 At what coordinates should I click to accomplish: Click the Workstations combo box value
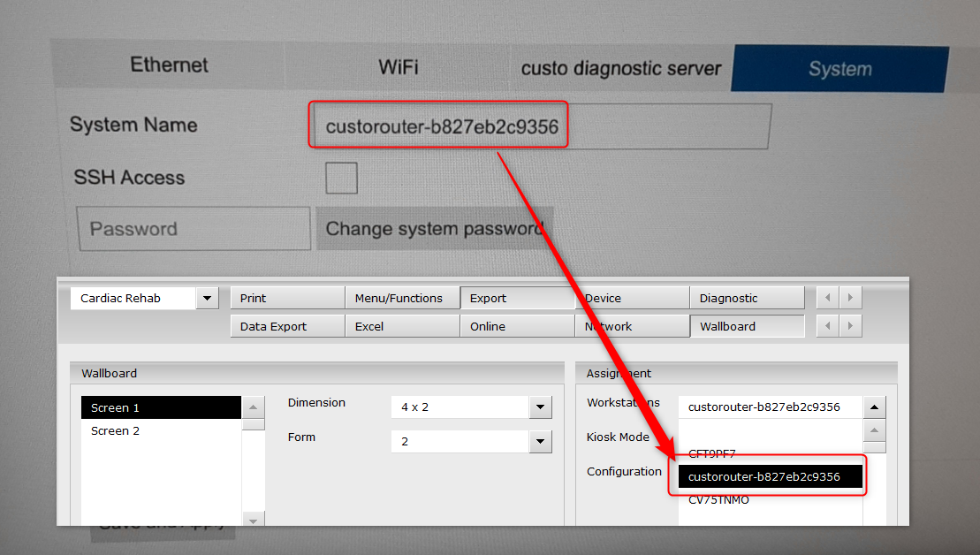[771, 407]
